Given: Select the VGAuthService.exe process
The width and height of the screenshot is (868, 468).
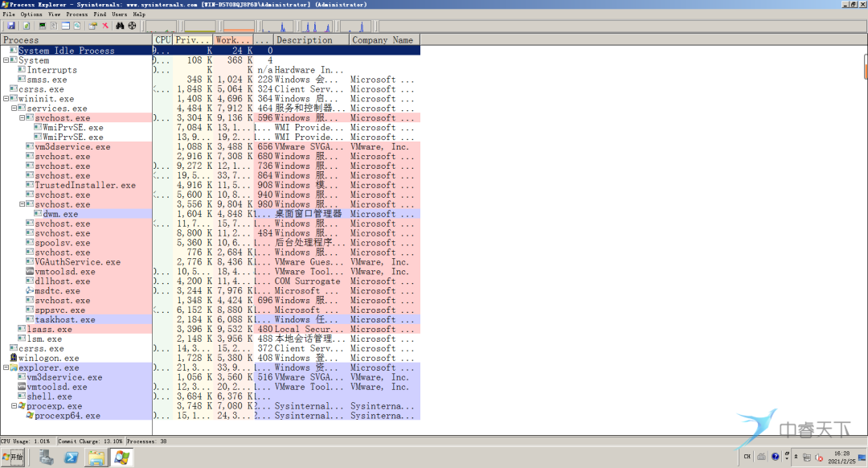Looking at the screenshot, I should [211, 262].
